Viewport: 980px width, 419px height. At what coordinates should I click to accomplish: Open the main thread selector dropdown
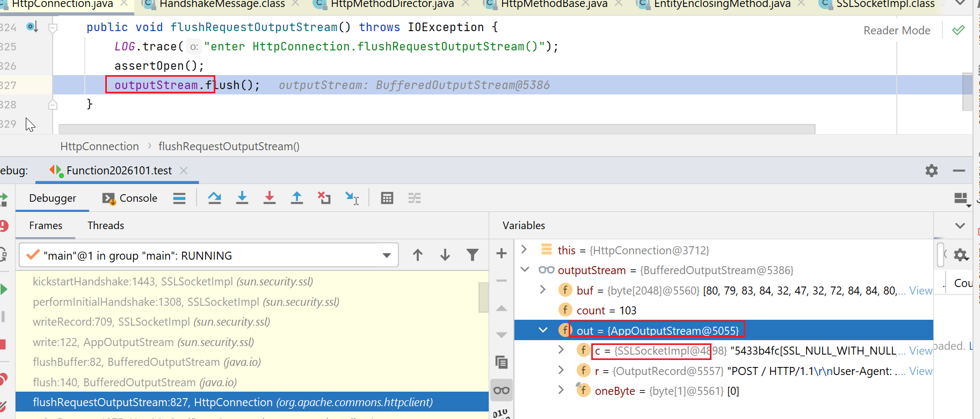point(387,255)
